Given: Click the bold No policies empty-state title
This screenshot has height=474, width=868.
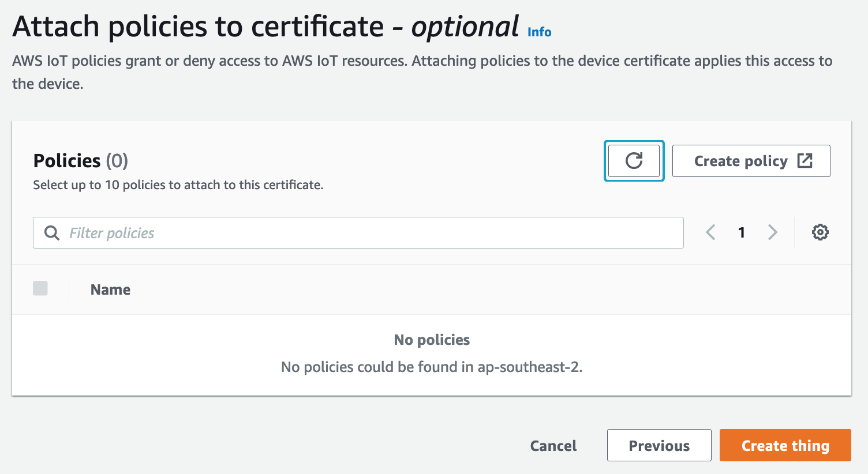Looking at the screenshot, I should point(432,340).
